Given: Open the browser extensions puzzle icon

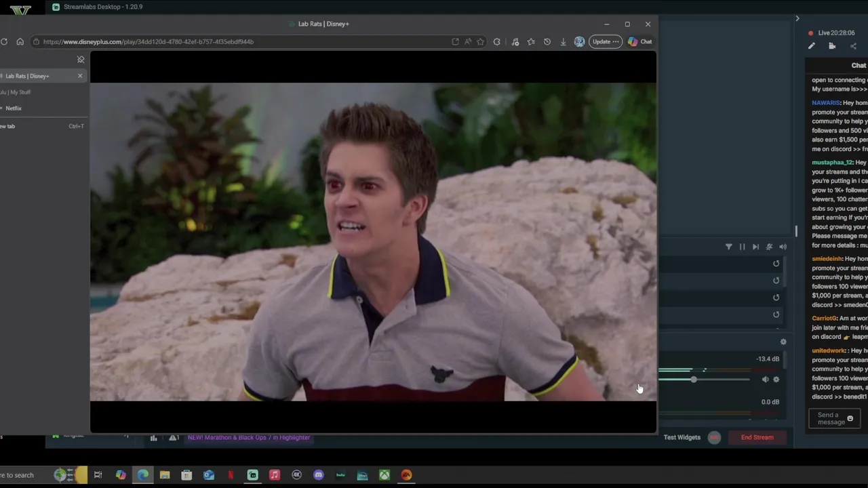Looking at the screenshot, I should point(497,42).
